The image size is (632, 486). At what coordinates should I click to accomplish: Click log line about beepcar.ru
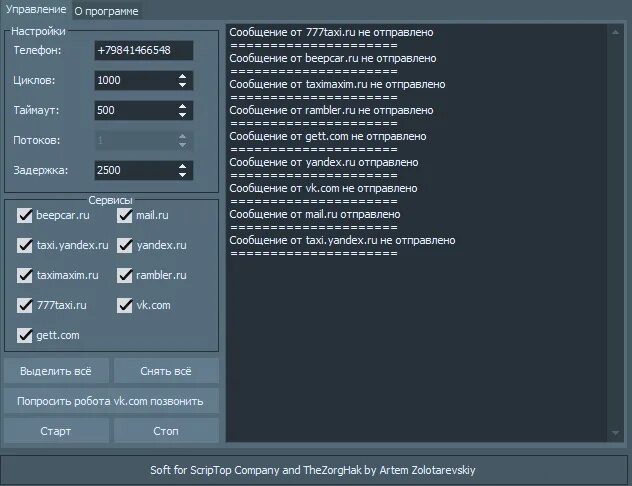tap(333, 58)
